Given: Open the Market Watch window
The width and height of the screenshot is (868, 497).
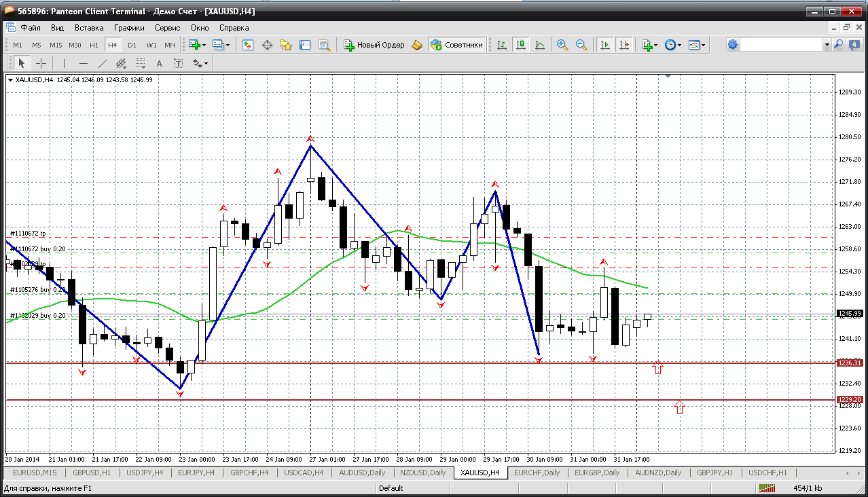Looking at the screenshot, I should [x=248, y=45].
